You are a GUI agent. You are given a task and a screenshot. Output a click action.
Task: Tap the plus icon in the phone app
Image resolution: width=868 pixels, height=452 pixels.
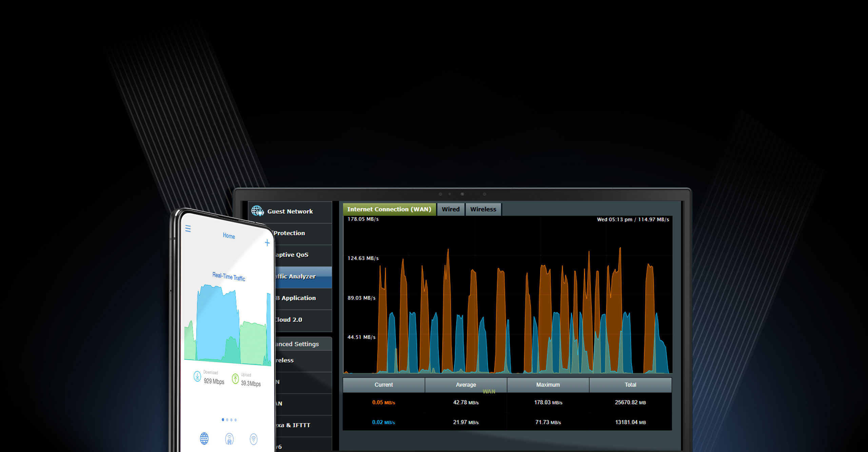click(267, 243)
